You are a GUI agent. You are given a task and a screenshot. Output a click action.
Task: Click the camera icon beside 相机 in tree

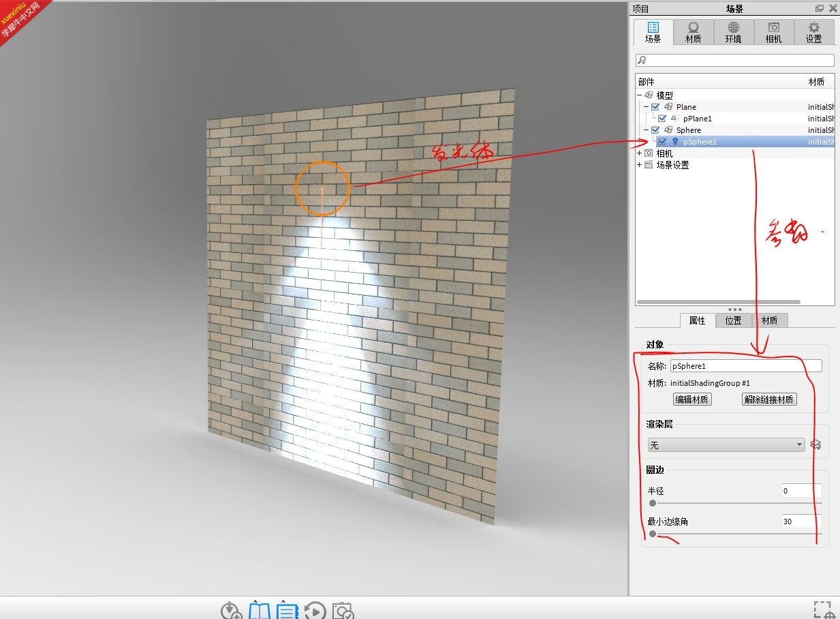click(649, 153)
